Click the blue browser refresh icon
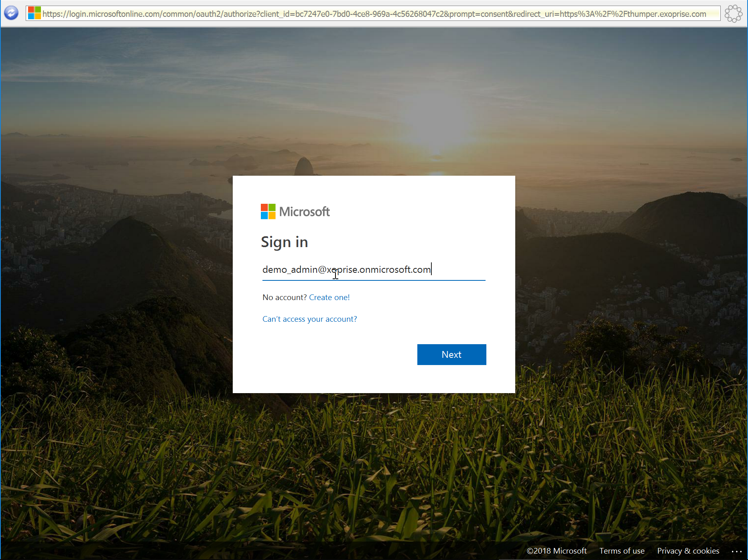This screenshot has height=560, width=748. [x=11, y=13]
